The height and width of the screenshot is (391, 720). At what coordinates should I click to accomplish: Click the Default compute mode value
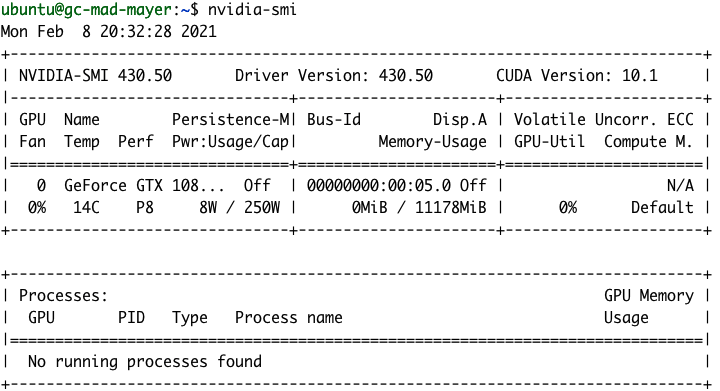coord(662,207)
